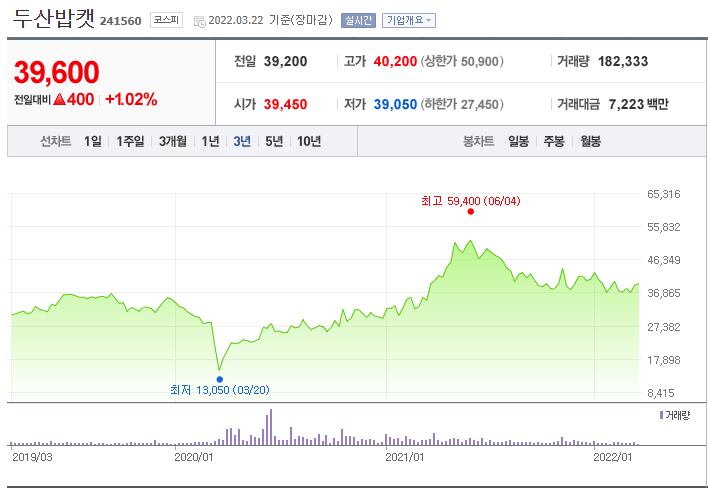Click the calendar icon beside the date
This screenshot has width=708, height=488.
pyautogui.click(x=199, y=21)
